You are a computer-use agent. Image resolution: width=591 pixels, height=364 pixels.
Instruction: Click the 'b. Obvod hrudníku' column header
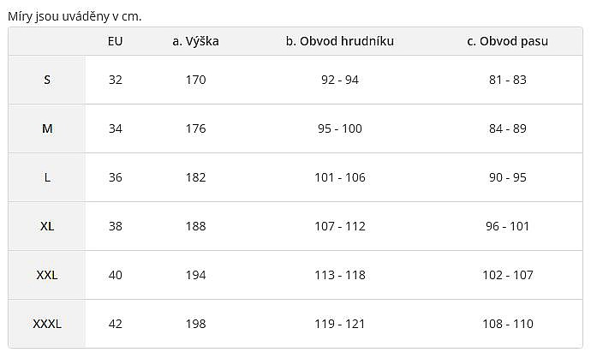tap(340, 41)
